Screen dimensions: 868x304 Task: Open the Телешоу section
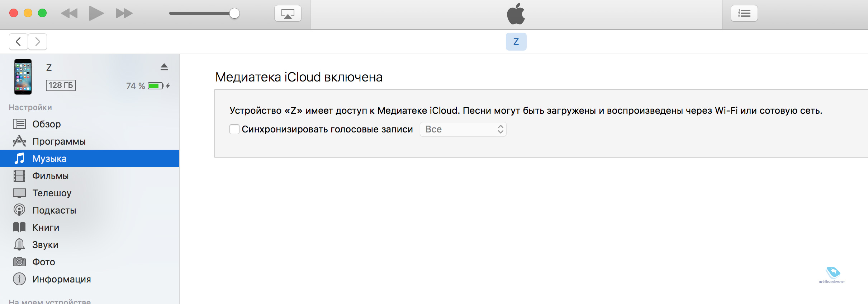click(90, 193)
